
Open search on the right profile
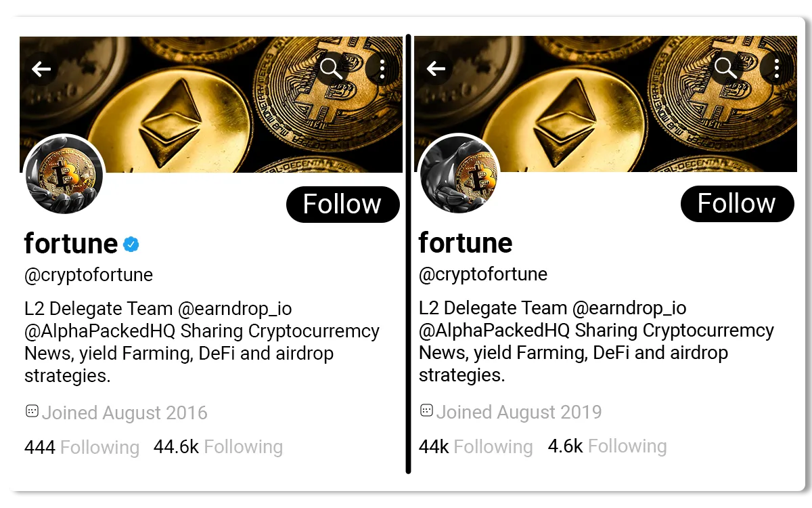(x=725, y=68)
